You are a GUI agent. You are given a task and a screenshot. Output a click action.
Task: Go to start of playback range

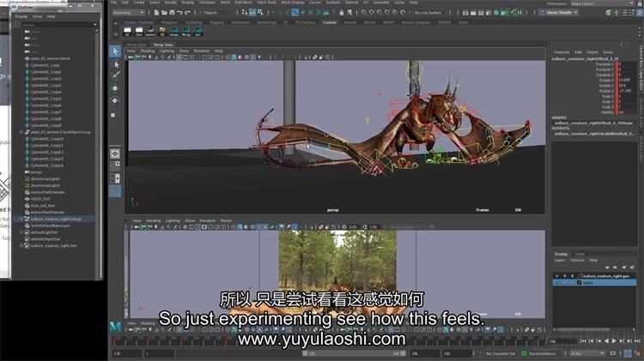click(x=584, y=341)
